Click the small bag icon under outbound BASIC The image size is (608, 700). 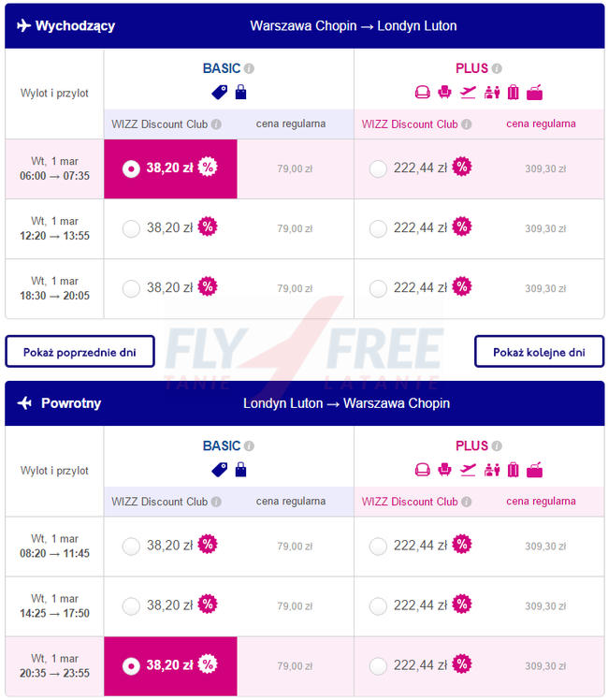point(240,92)
